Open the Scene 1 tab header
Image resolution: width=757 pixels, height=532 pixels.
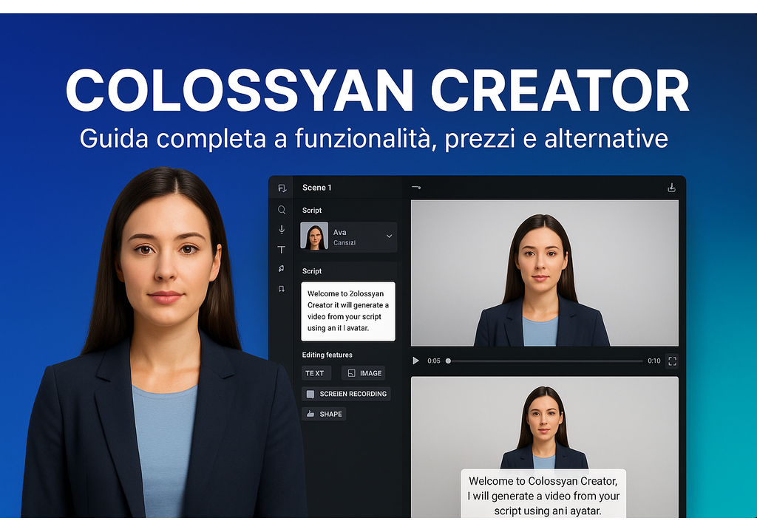pos(317,187)
